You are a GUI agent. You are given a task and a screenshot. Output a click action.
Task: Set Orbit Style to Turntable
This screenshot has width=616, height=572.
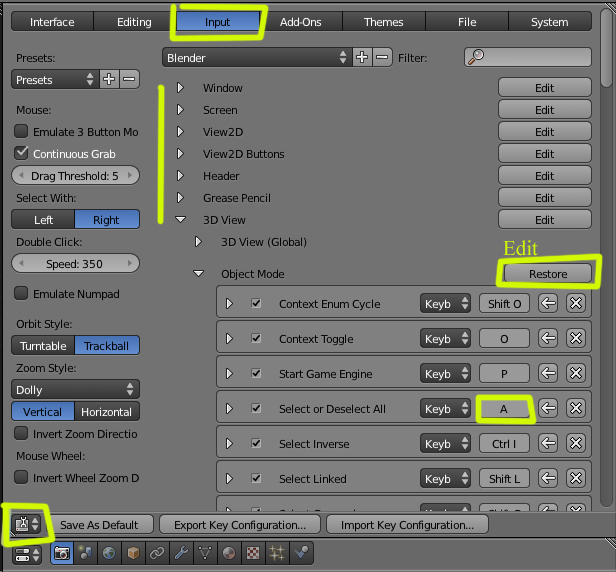(x=43, y=346)
